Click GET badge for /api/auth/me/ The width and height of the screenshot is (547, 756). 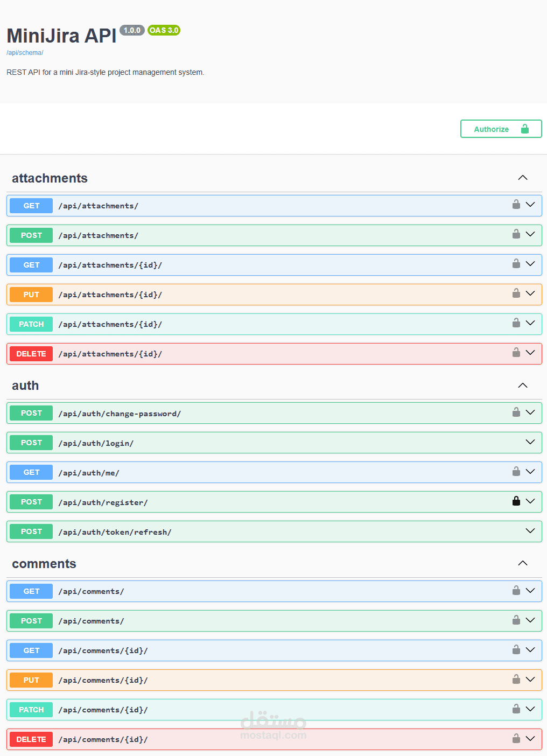pos(31,472)
